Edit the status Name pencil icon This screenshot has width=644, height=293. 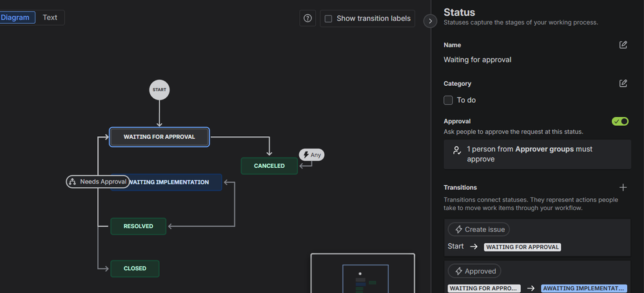tap(623, 45)
